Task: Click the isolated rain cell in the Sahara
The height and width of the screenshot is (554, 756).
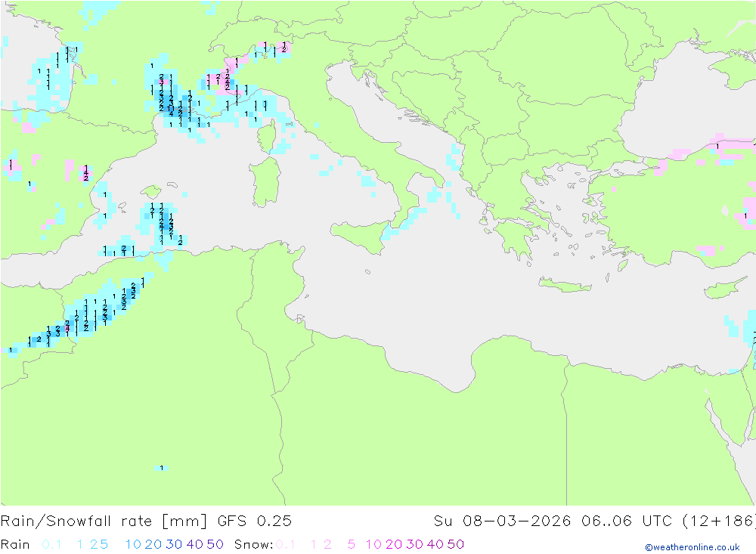Action: pos(162,468)
